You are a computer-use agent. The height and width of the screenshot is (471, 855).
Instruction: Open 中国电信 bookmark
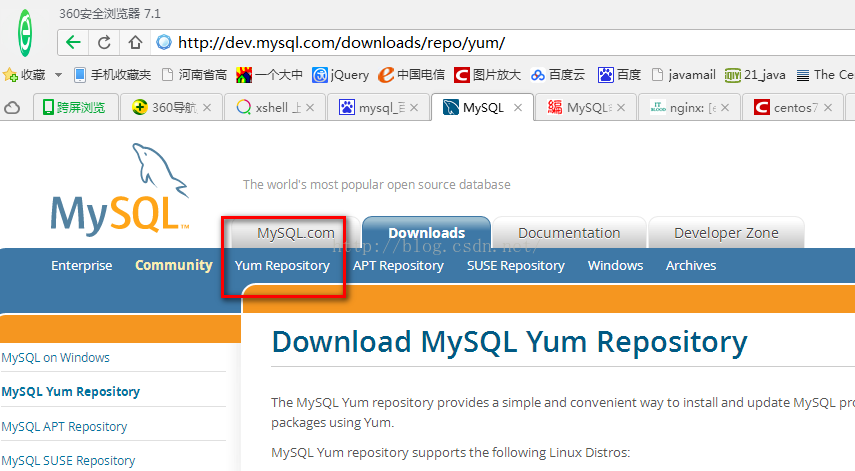point(412,75)
